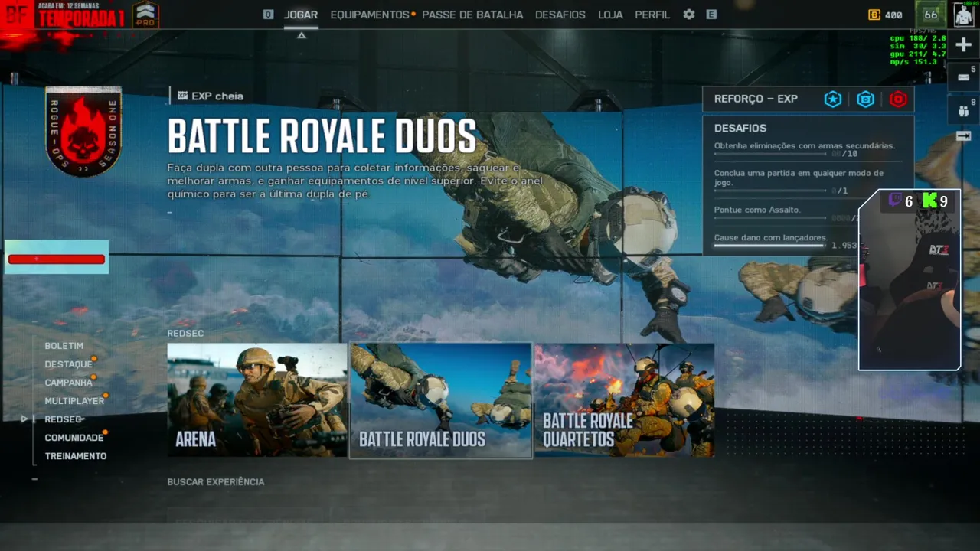Open CAMPANHA in the side menu

point(68,383)
